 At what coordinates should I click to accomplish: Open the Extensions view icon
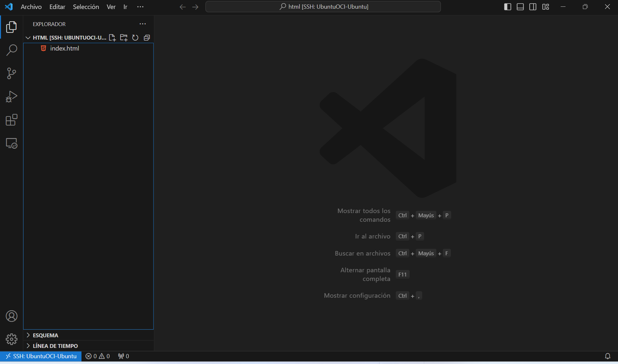coord(12,120)
